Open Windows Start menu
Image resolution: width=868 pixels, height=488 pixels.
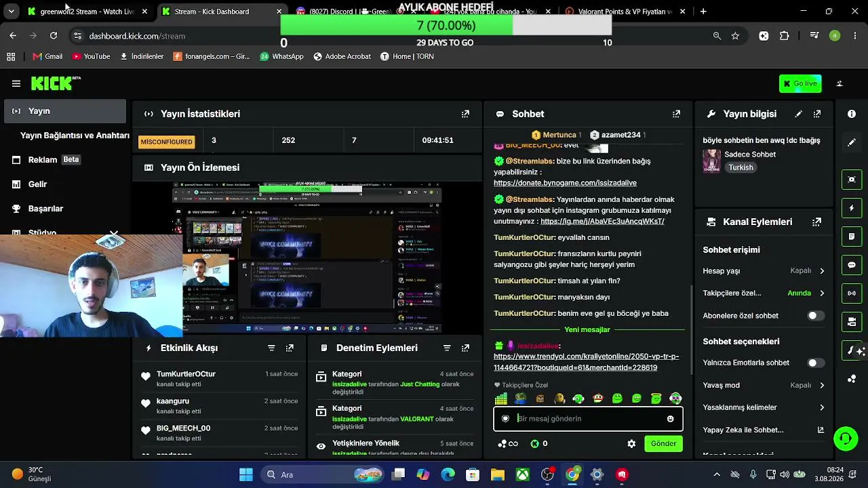[246, 474]
